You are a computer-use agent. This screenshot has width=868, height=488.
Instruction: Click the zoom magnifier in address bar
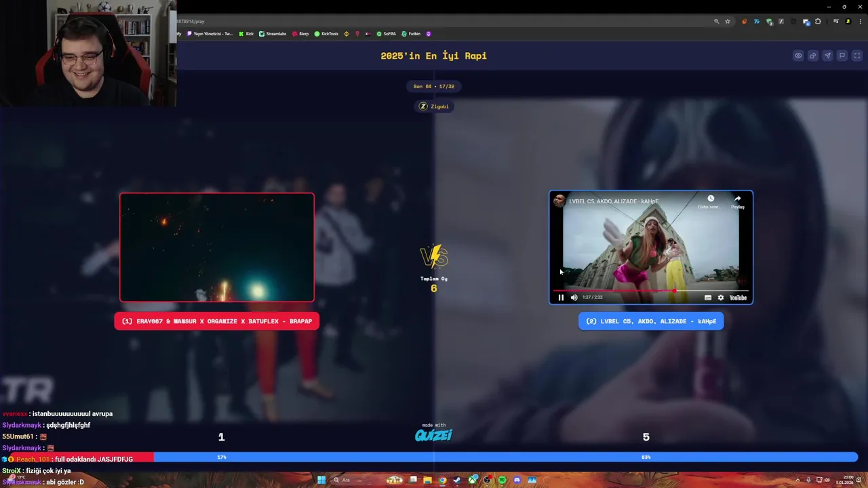[x=716, y=22]
